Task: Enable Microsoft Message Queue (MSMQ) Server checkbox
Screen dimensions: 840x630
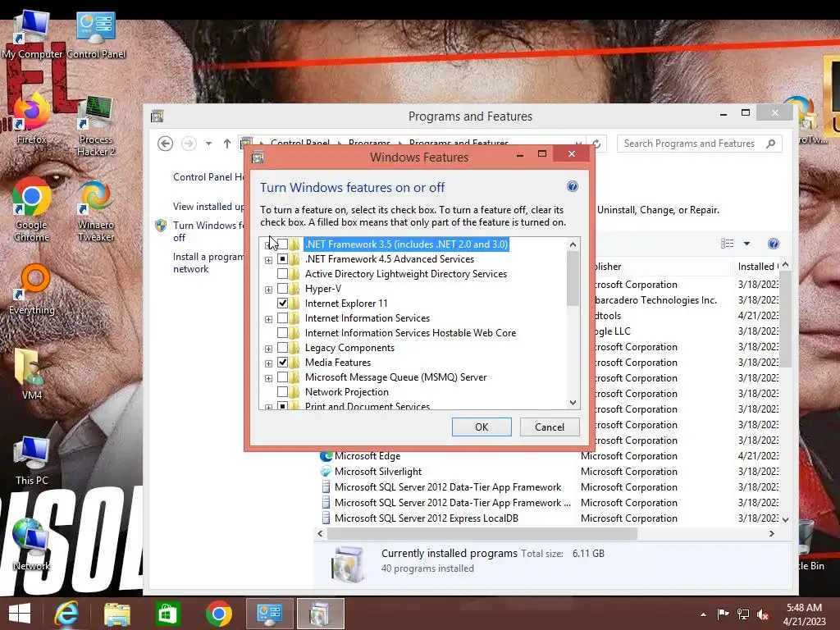Action: coord(282,377)
